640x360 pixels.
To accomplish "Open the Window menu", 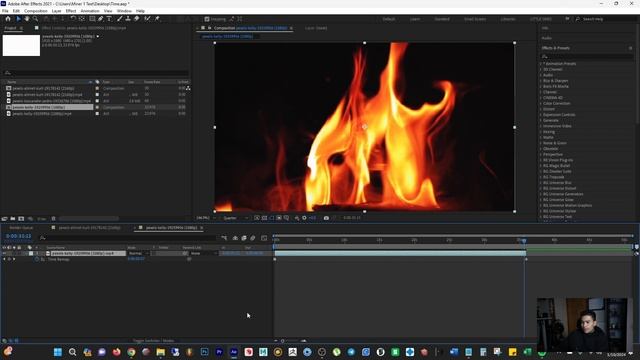I will (x=124, y=11).
